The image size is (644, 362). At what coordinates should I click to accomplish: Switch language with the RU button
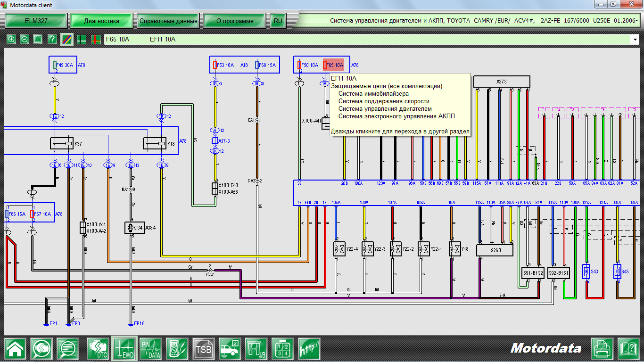tap(278, 21)
